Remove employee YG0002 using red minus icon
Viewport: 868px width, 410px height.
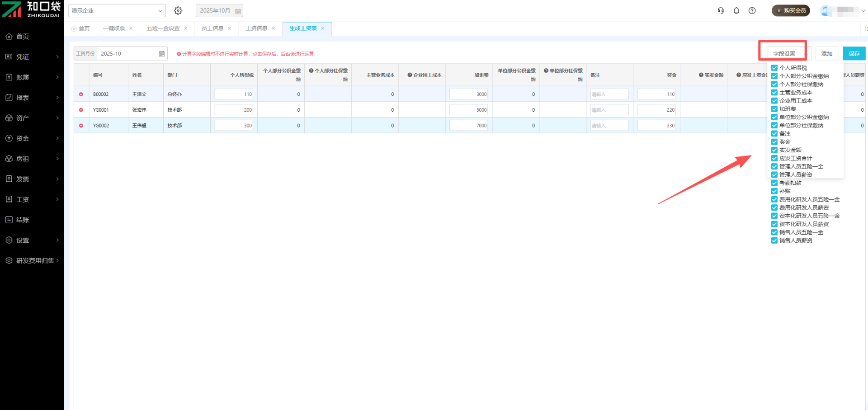(x=81, y=126)
